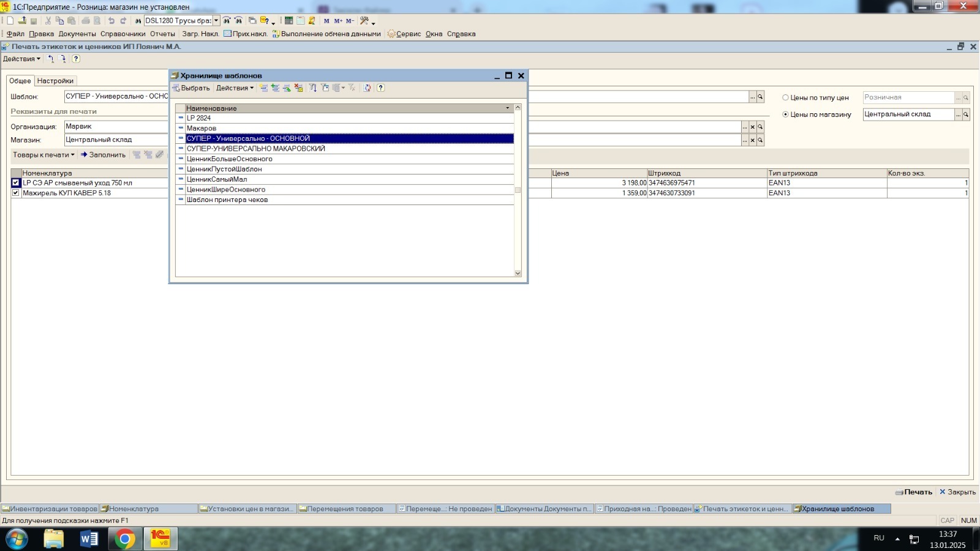Click the help question icon in Хранилище шаблонов toolbar

380,88
